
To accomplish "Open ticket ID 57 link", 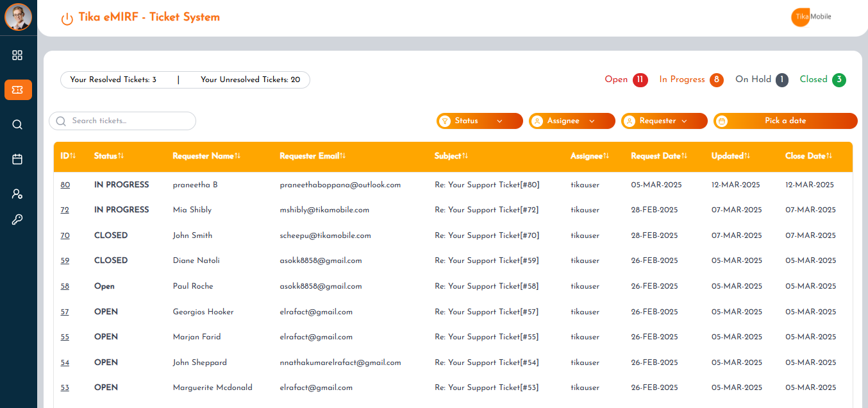I will tap(65, 312).
